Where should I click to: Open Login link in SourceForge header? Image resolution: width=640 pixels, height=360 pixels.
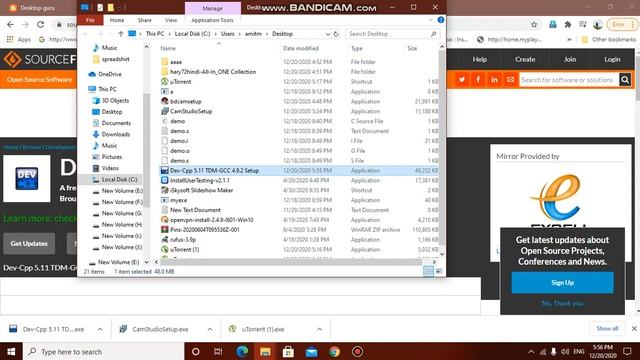tap(612, 60)
